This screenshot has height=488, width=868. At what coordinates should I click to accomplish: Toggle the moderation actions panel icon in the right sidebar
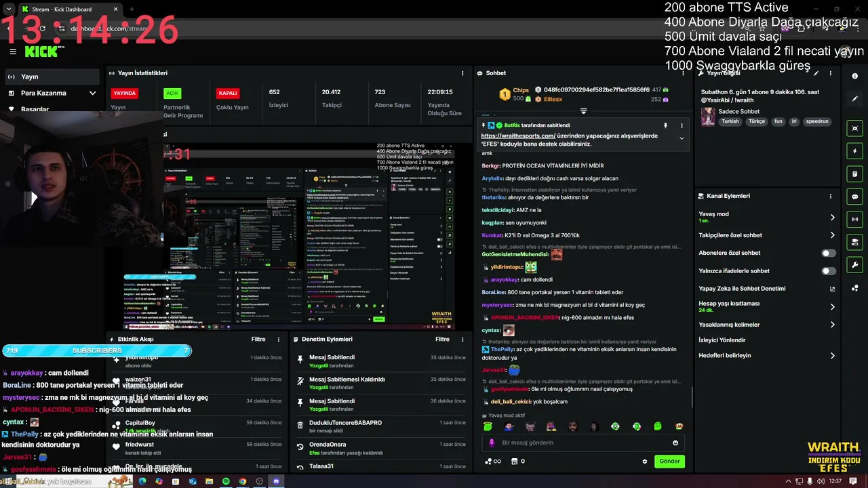tap(855, 242)
